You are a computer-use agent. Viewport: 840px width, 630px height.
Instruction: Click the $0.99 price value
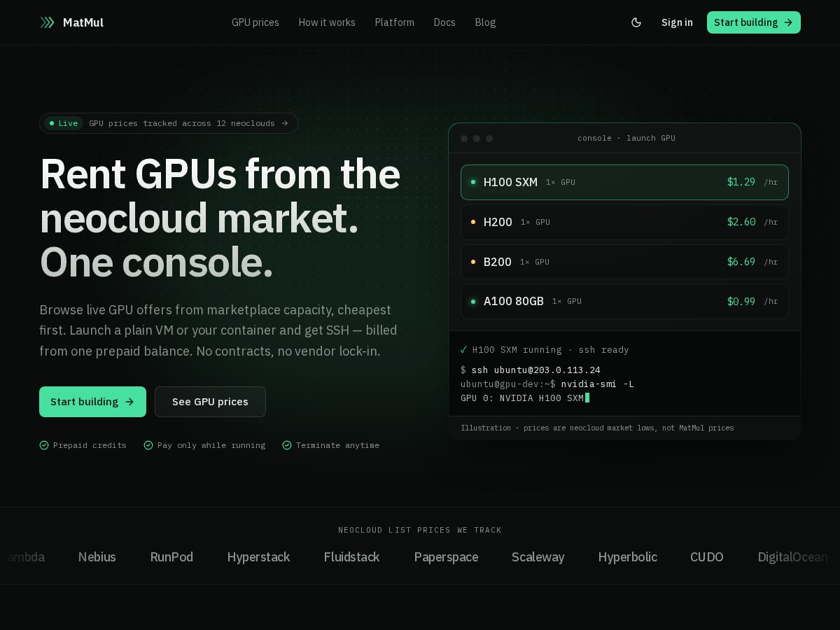(741, 301)
